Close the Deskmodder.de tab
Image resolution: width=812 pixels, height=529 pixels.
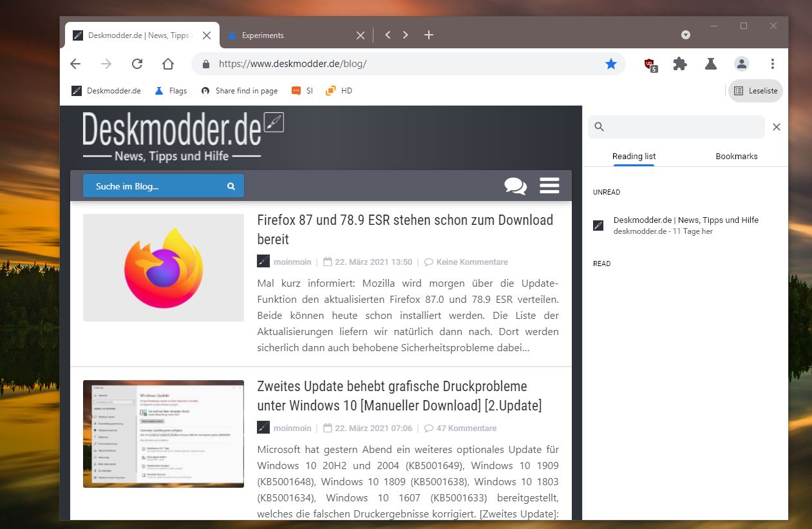pyautogui.click(x=207, y=35)
